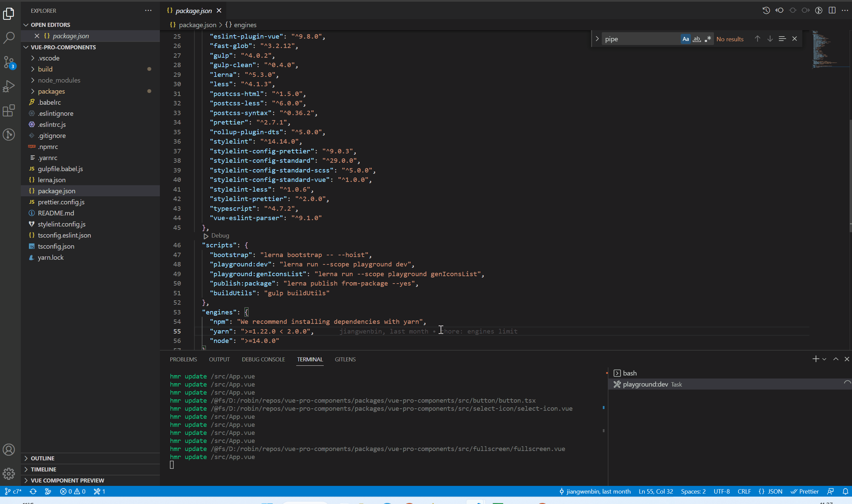This screenshot has width=852, height=504.
Task: Switch to the PROBLEMS tab
Action: click(x=183, y=359)
